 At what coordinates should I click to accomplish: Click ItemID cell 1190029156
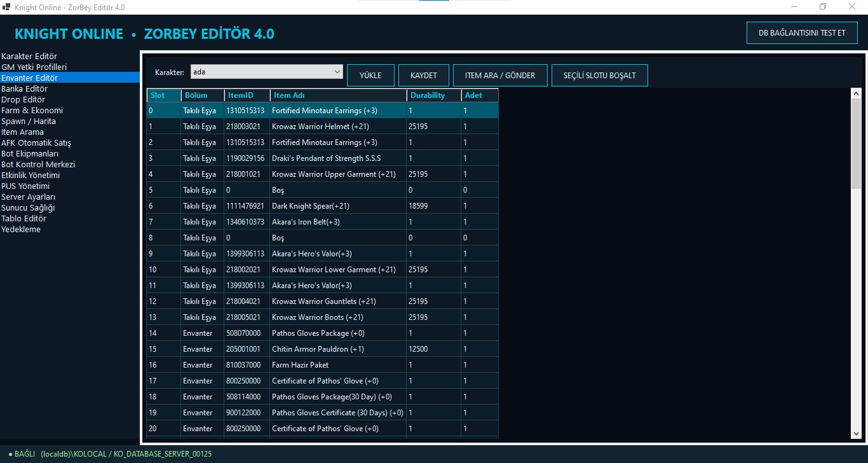pyautogui.click(x=247, y=158)
